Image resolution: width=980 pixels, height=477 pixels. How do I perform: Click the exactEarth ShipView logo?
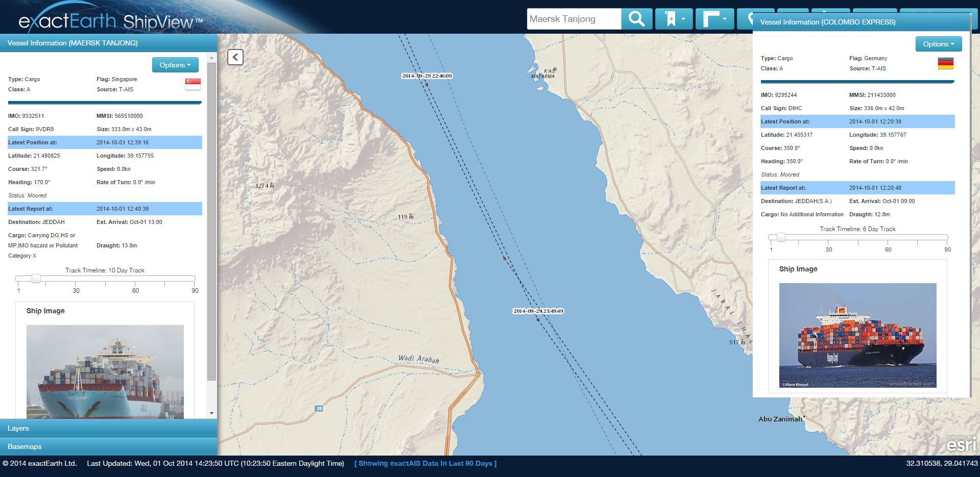point(110,20)
